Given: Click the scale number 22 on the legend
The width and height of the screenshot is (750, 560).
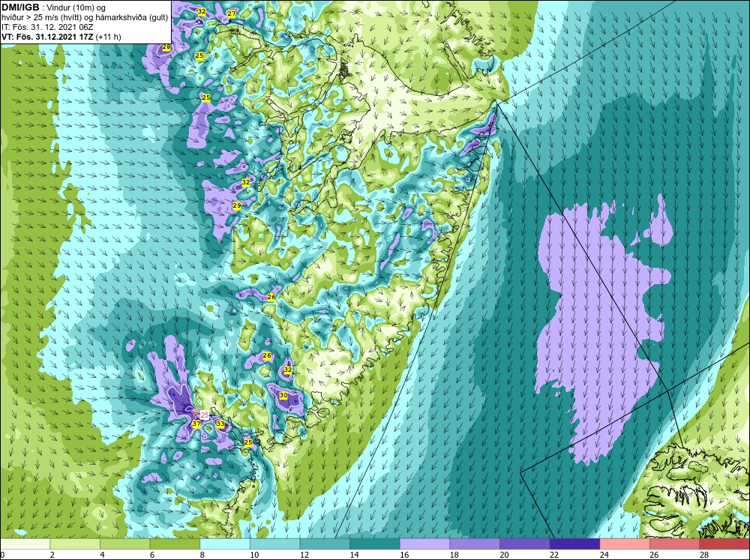Looking at the screenshot, I should click(x=554, y=555).
